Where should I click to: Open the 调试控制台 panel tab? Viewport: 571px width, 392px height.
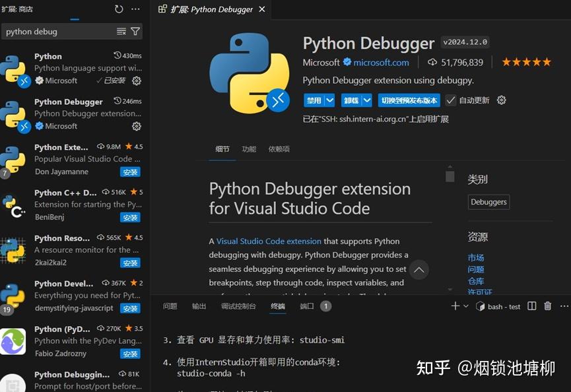pos(238,306)
